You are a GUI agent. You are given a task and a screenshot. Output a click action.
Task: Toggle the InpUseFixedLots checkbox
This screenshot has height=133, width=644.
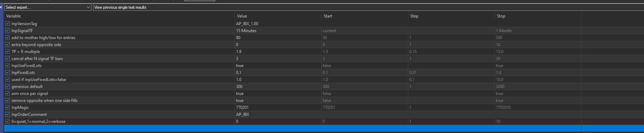pos(8,66)
